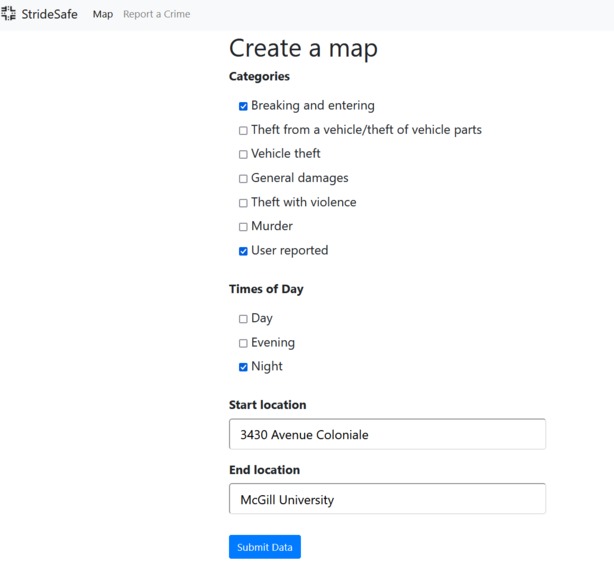Click the Theft with violence label text
Viewport: 614px width, 573px height.
tap(304, 202)
